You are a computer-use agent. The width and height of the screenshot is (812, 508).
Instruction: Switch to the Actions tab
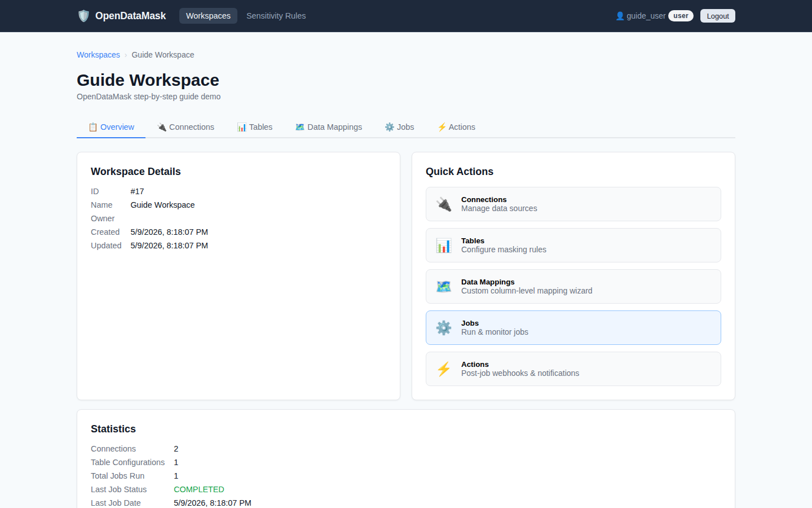tap(457, 127)
